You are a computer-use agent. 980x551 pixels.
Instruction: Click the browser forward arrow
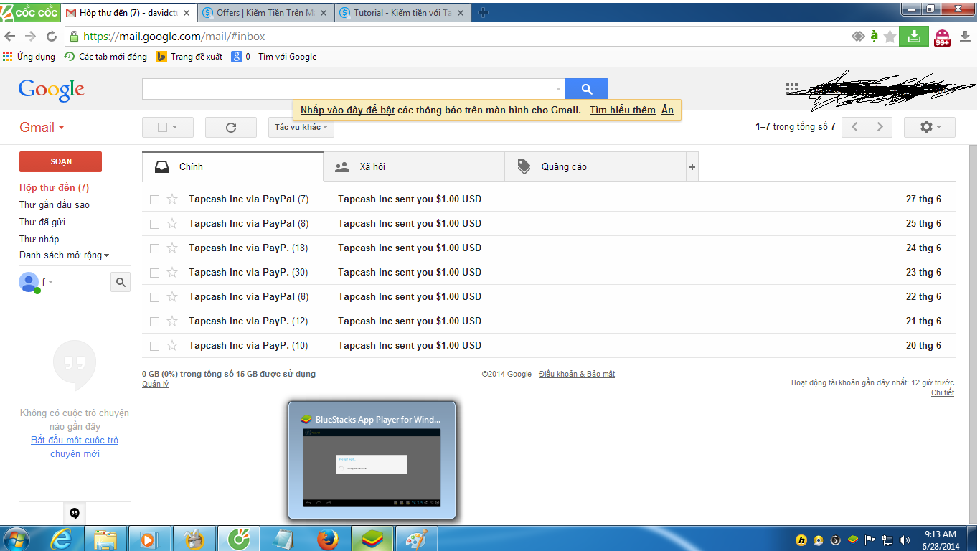(30, 36)
